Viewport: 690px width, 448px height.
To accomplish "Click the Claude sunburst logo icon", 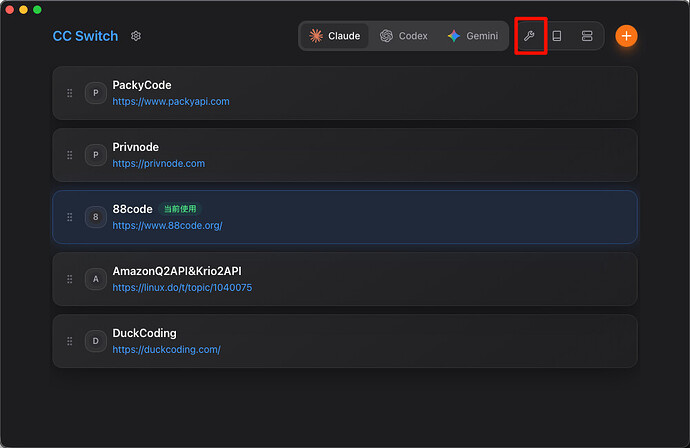I will 316,36.
